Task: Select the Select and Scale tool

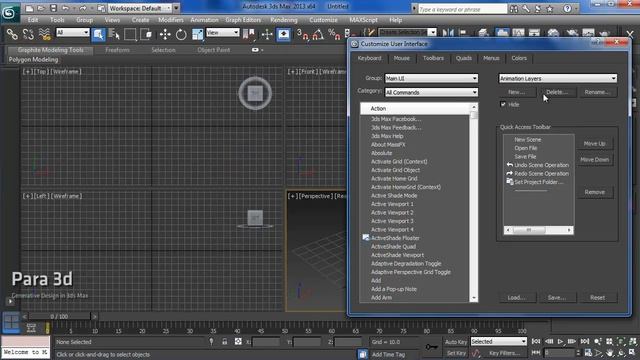Action: pos(198,34)
